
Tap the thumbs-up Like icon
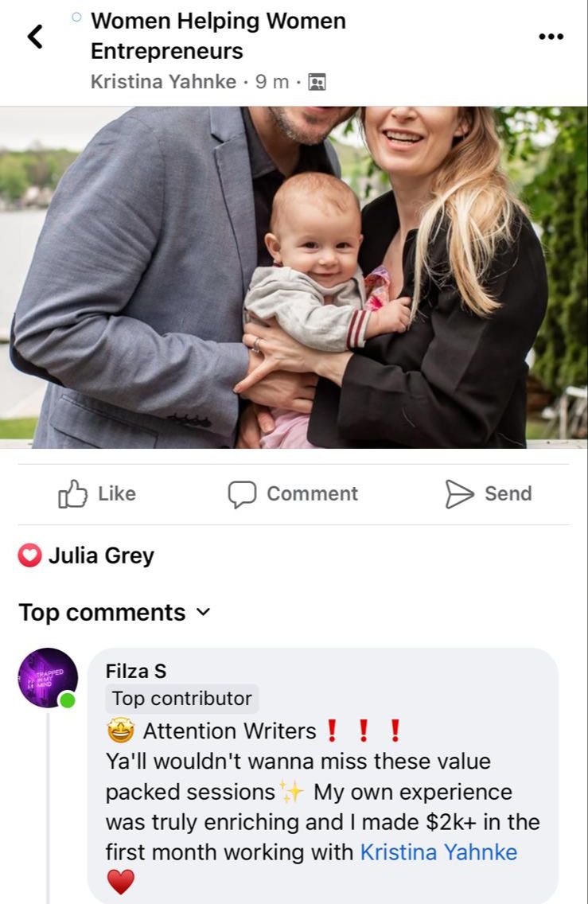72,493
